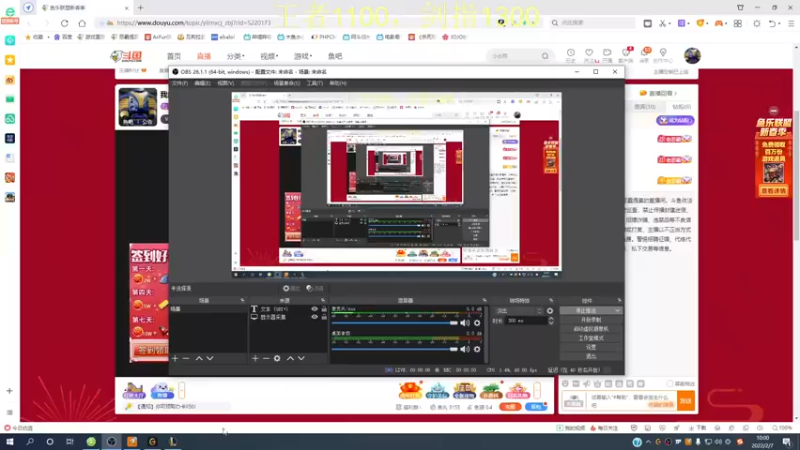Click the filters button above OBS docks
The height and width of the screenshot is (450, 800).
click(315, 289)
